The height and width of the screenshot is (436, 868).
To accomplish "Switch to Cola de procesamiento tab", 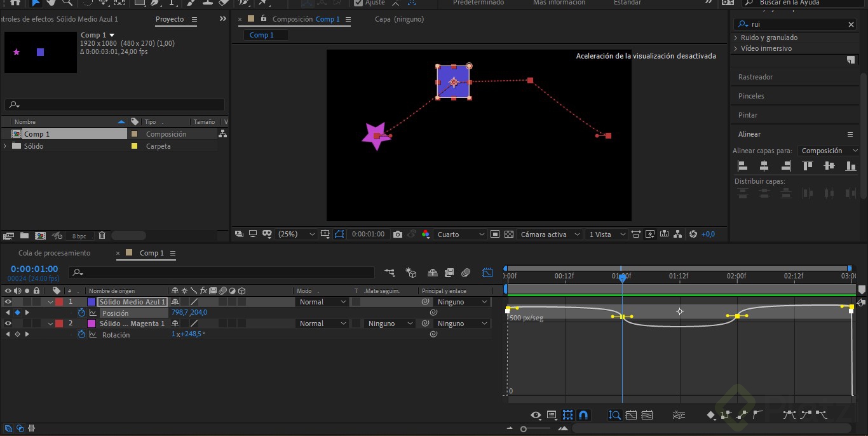I will tap(54, 253).
